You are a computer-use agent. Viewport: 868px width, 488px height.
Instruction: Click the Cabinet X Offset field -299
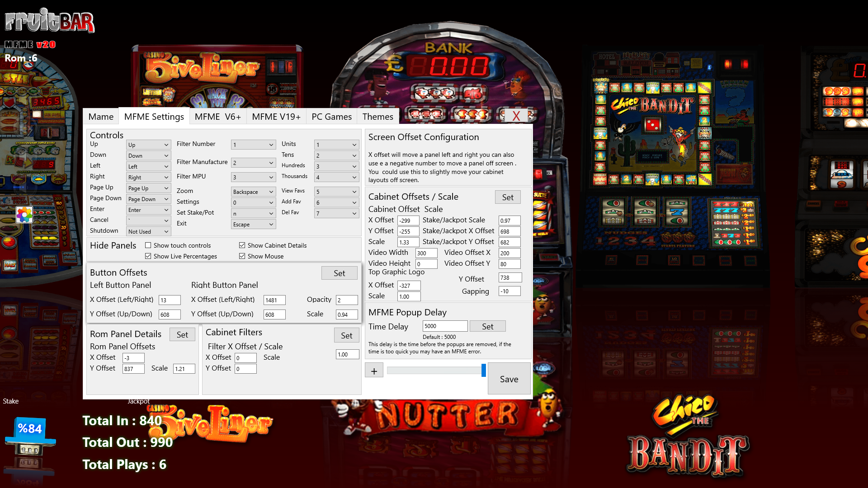click(x=408, y=221)
